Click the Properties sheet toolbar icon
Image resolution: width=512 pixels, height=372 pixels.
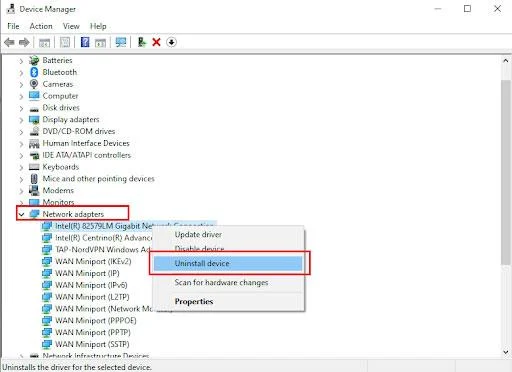[65, 42]
